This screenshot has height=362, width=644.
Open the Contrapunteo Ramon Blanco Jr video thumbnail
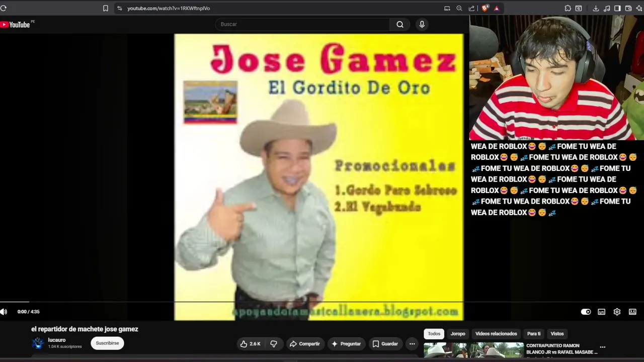click(x=473, y=350)
